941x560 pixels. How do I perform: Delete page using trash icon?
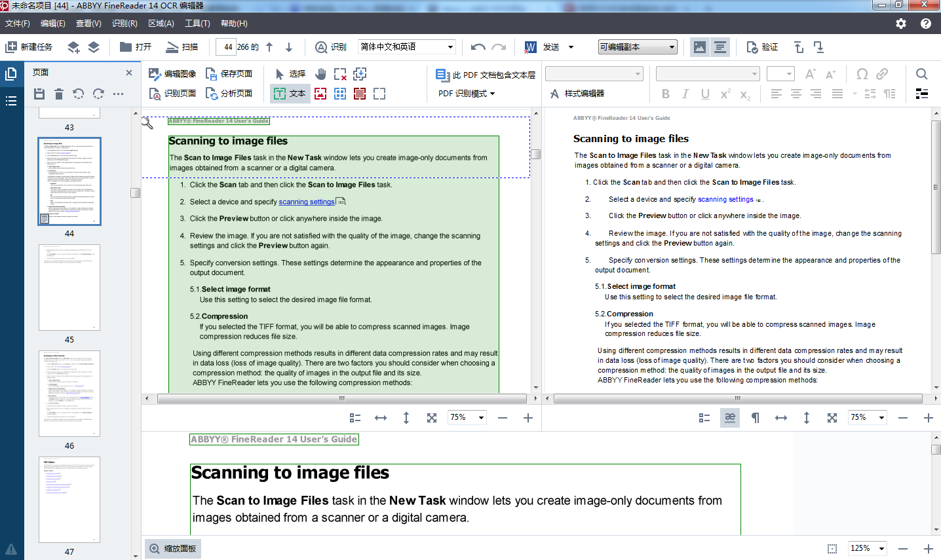point(59,94)
